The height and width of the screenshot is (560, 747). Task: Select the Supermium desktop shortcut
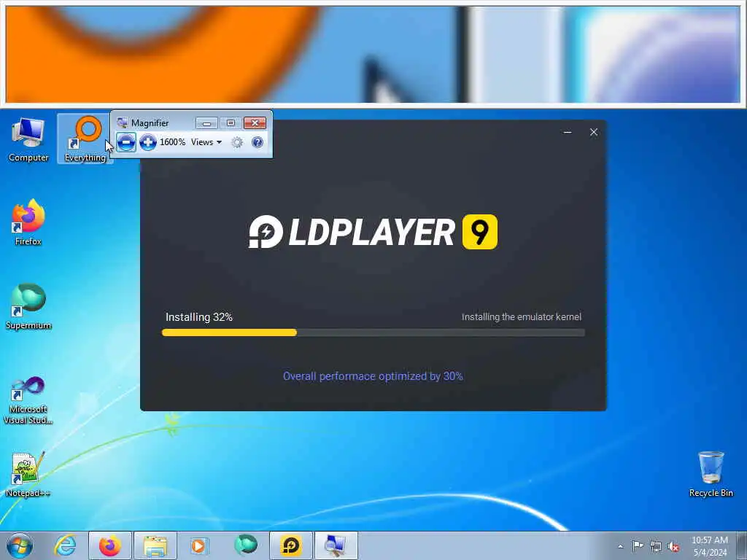point(28,307)
